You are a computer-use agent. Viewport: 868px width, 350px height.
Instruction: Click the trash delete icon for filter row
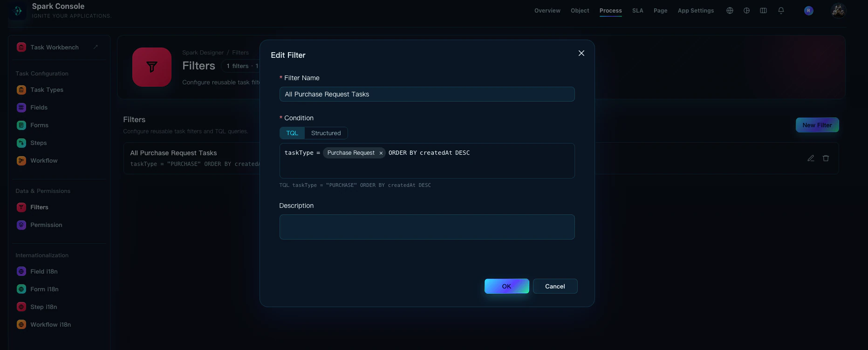coord(826,158)
